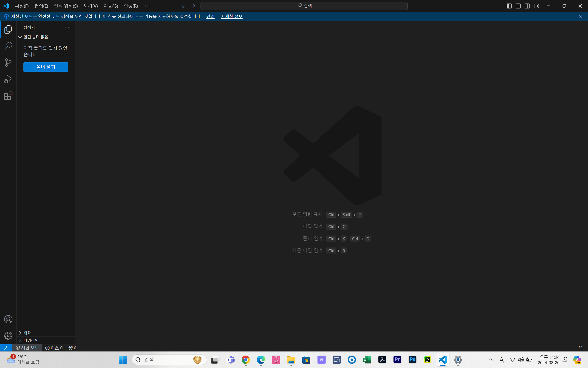Open Microsoft Store from the taskbar
Screen dimensions: 588x368
306,360
